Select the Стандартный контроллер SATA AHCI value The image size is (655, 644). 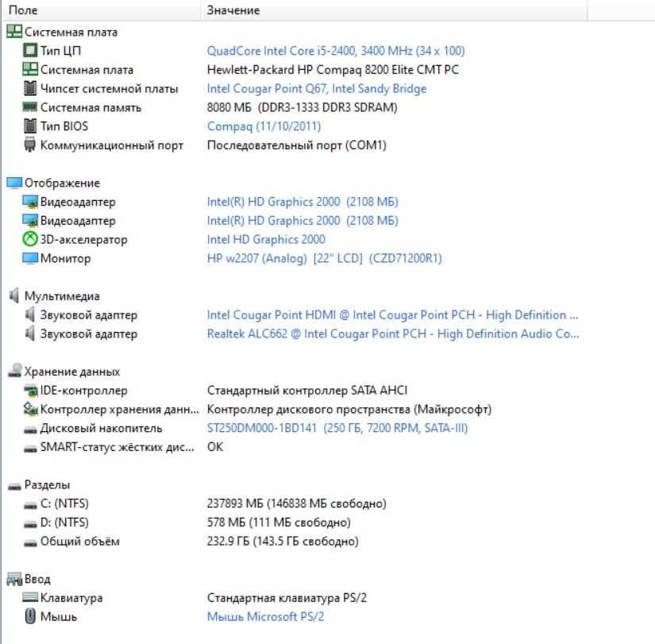coord(307,391)
